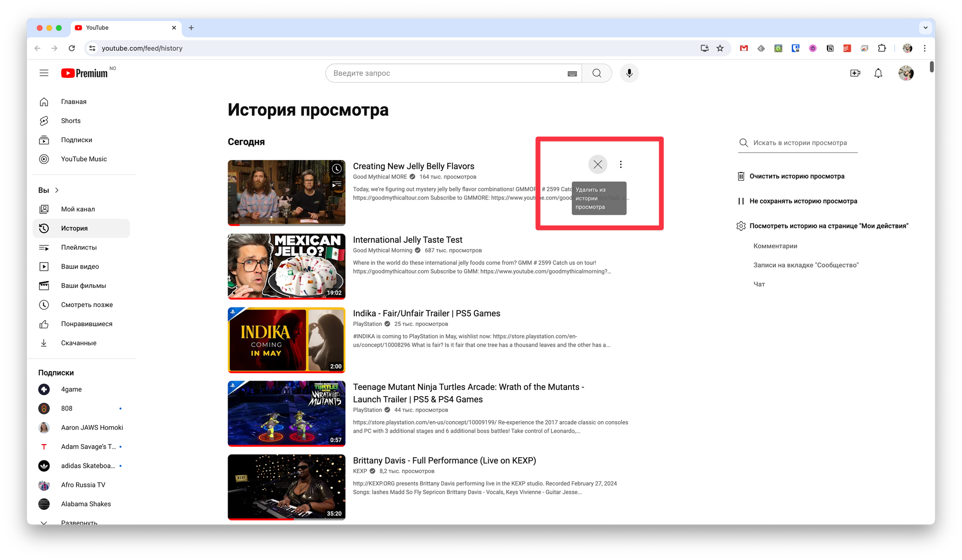Open Chrome tab search dropdown arrow
This screenshot has height=560, width=962.
(925, 28)
